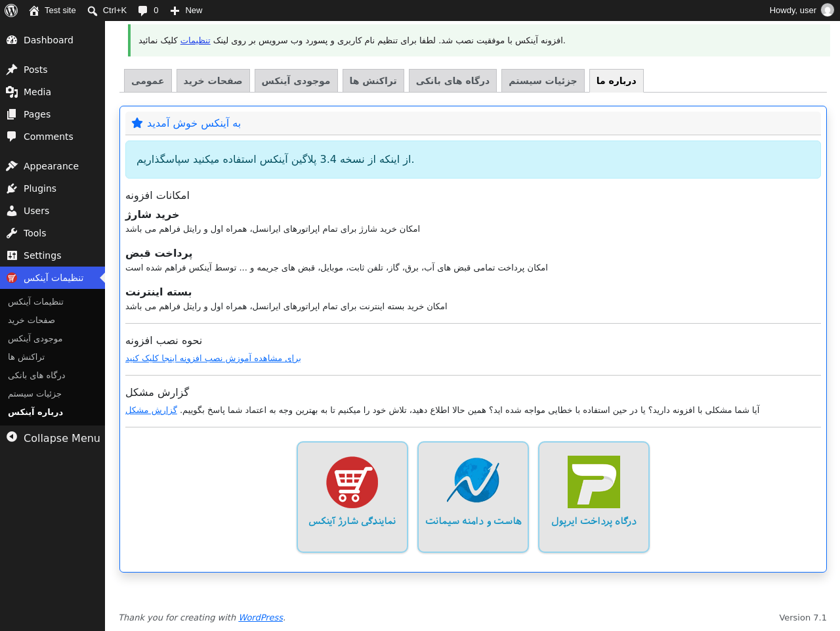This screenshot has width=840, height=631.
Task: Open the plugin installation tutorial link
Action: tap(213, 359)
